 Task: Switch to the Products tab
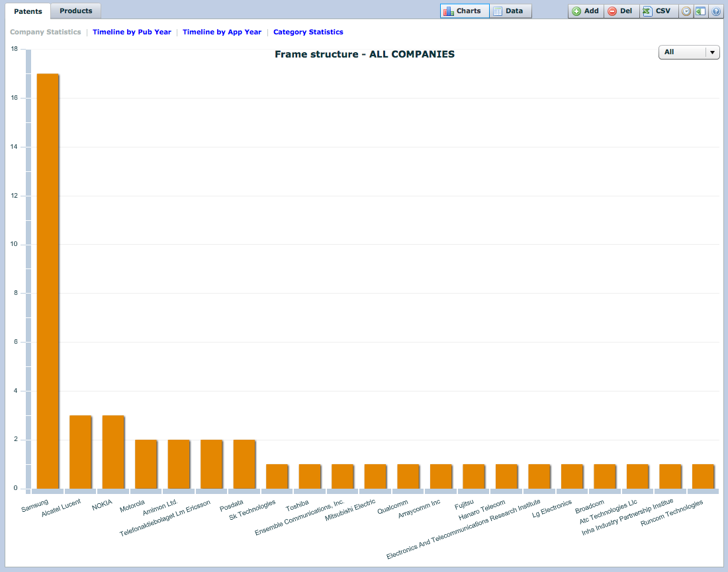click(x=76, y=11)
